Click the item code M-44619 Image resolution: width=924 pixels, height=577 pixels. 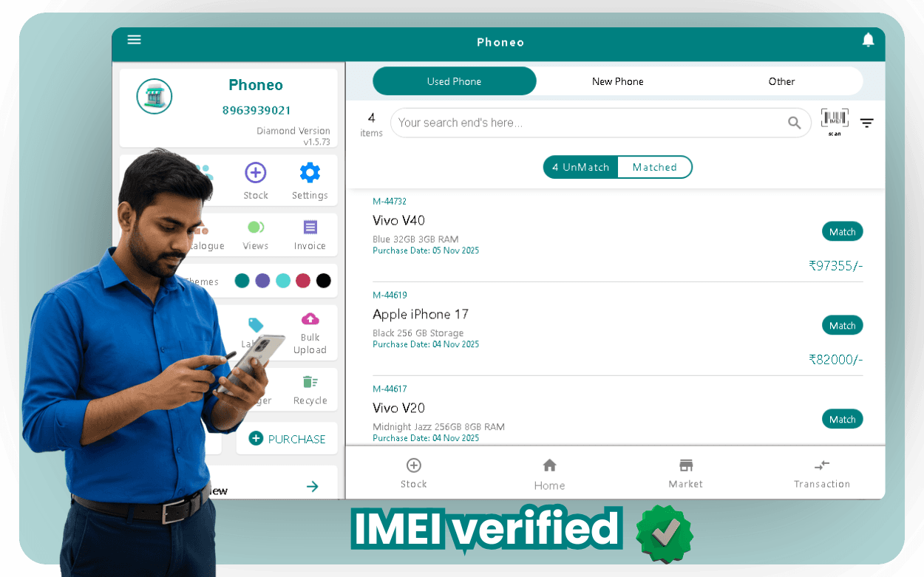click(390, 295)
